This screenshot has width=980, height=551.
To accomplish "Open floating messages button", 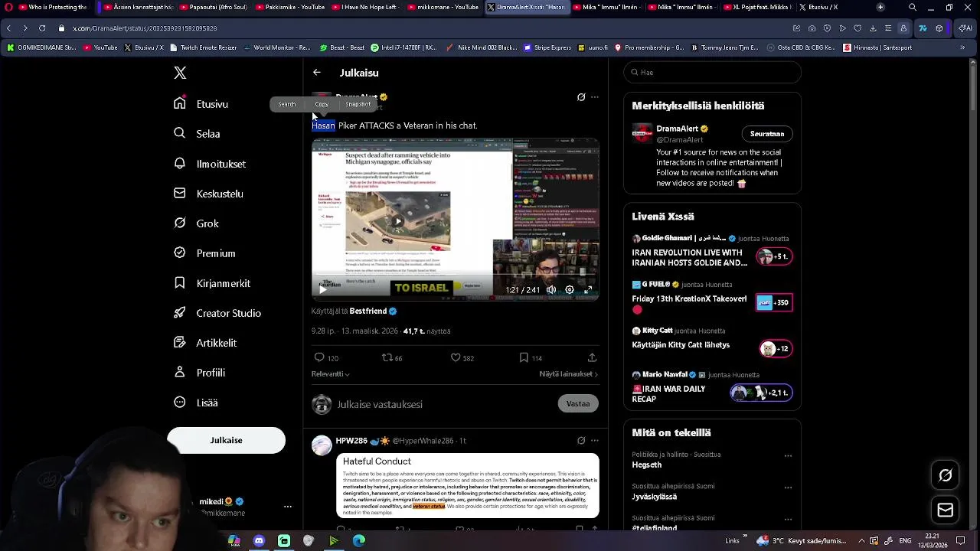I will 946,510.
